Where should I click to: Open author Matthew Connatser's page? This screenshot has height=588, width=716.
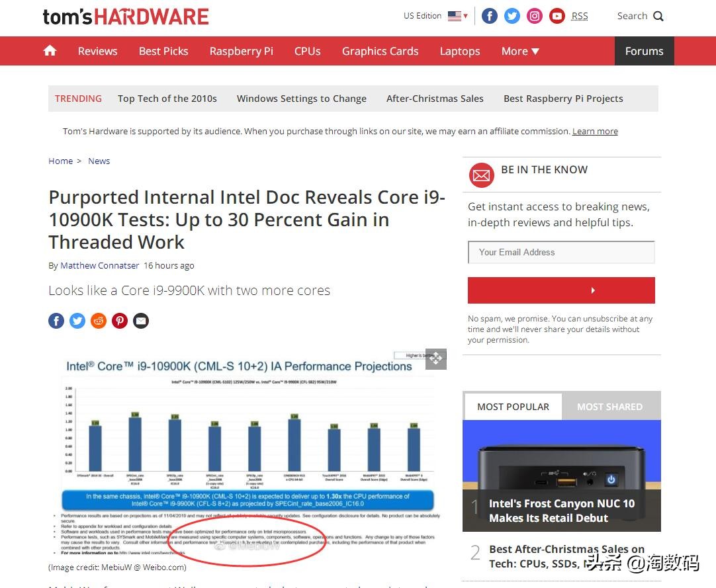99,266
